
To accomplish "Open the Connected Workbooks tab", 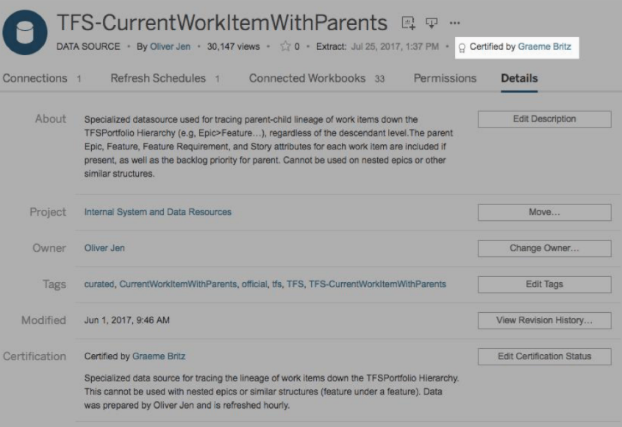I will (x=308, y=78).
